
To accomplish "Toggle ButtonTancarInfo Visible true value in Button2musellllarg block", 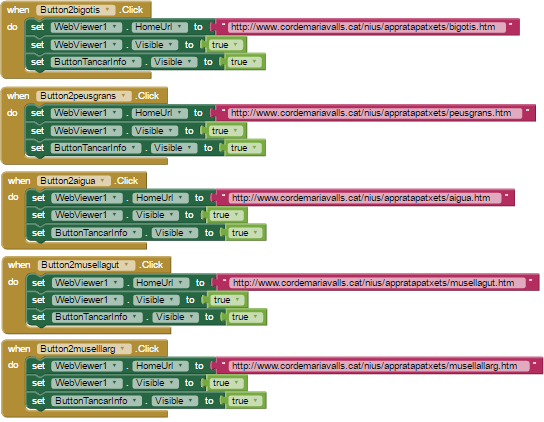I will (245, 401).
